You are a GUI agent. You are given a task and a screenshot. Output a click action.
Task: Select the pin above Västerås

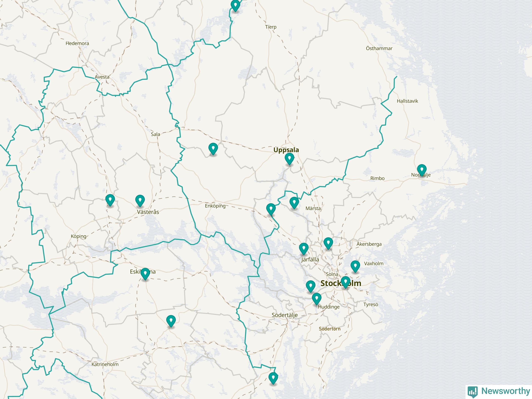[140, 200]
